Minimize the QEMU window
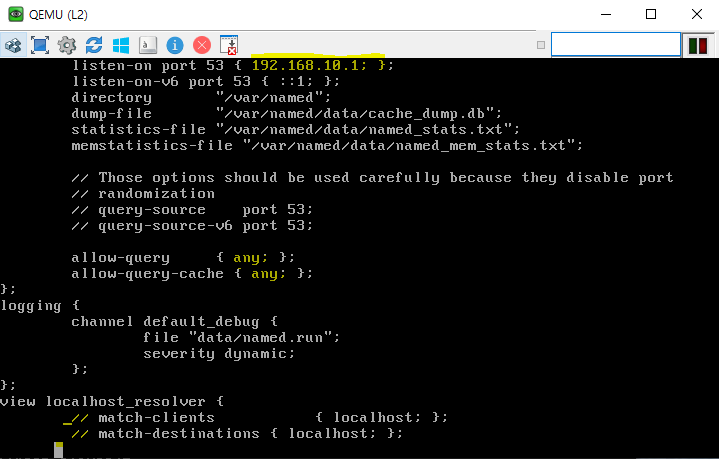Screen dimensions: 719x459 click(606, 14)
